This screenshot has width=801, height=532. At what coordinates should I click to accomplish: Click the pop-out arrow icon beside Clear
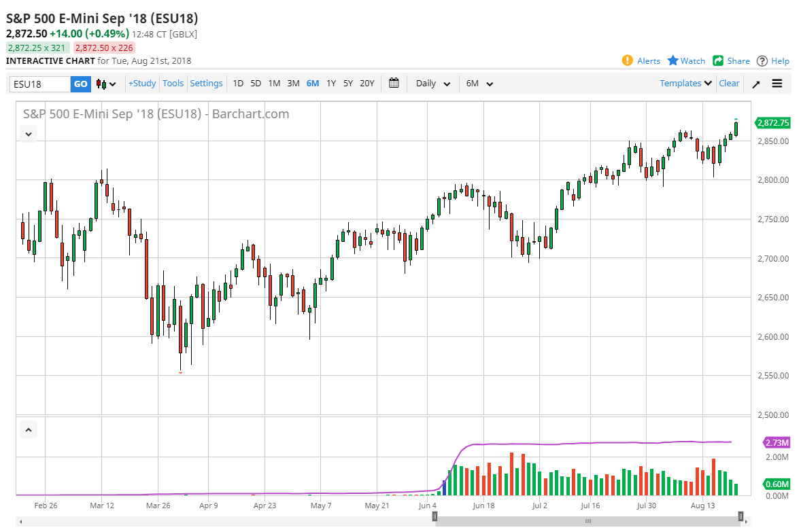[x=756, y=84]
